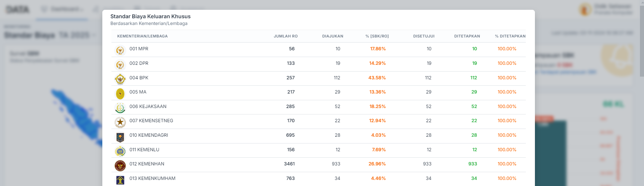This screenshot has width=644, height=186.
Task: Click the % [SBK/RO] column header
Action: (377, 36)
